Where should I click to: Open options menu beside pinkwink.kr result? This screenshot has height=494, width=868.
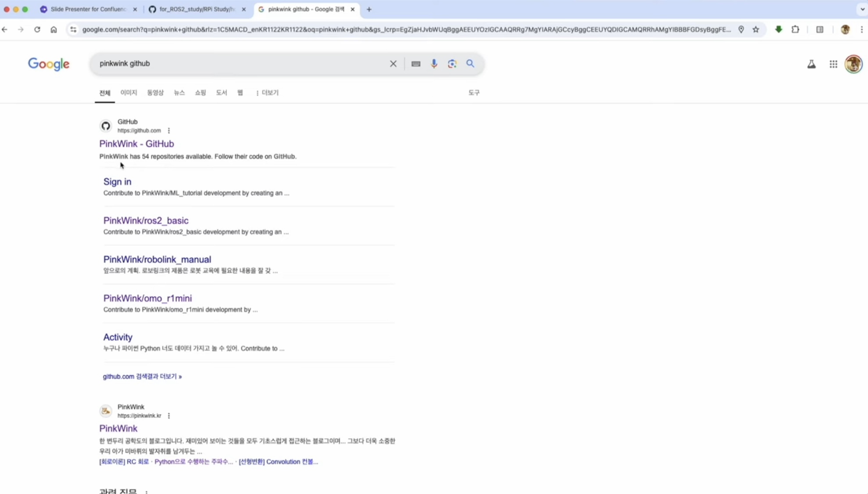tap(169, 415)
